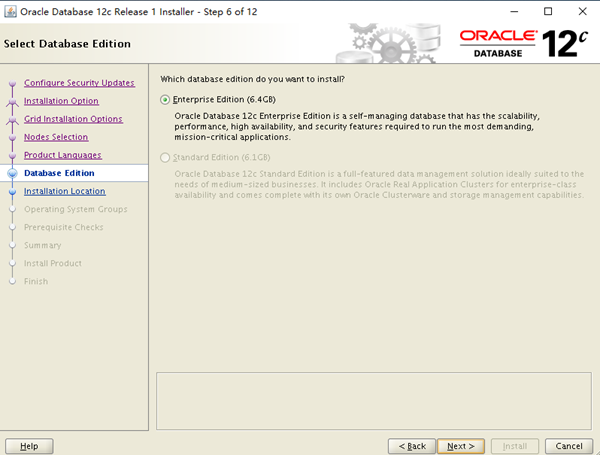Click the Help button
The height and width of the screenshot is (455, 600).
coord(29,446)
